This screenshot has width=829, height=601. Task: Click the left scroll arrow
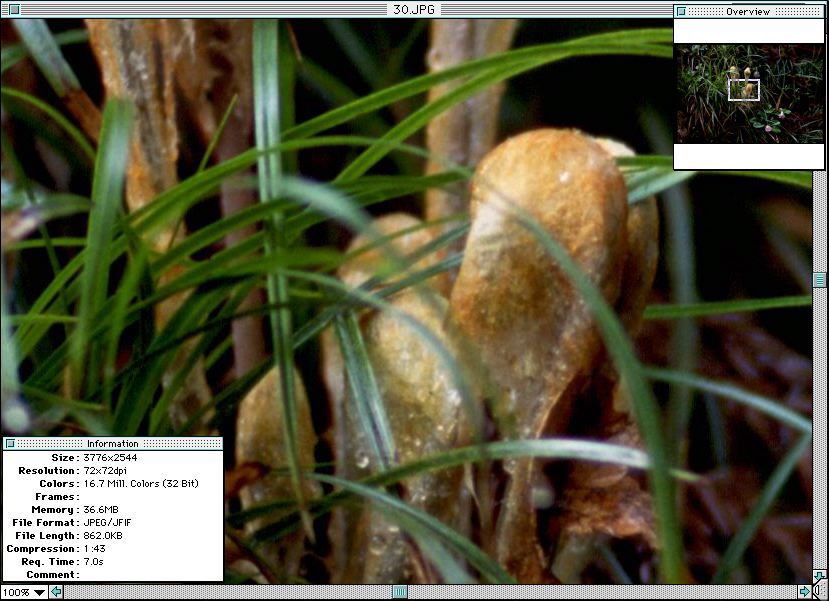click(56, 592)
